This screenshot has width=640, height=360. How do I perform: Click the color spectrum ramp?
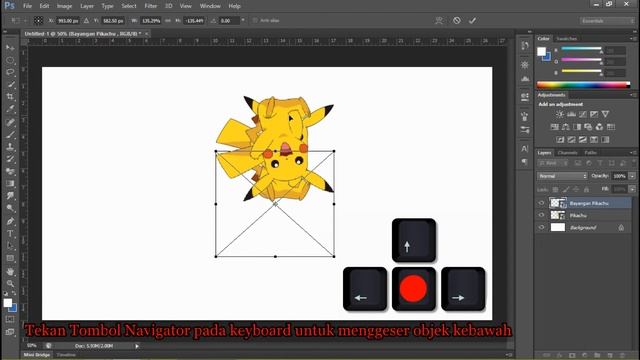tap(583, 85)
